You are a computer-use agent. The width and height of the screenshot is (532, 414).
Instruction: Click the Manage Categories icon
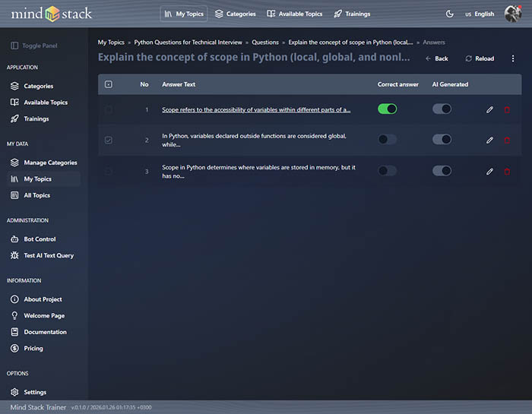pos(14,163)
